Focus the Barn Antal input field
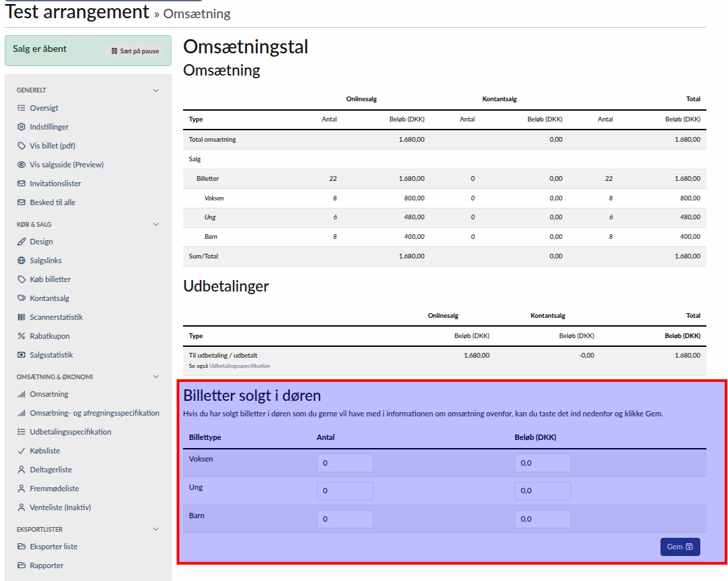The height and width of the screenshot is (581, 728). point(345,519)
